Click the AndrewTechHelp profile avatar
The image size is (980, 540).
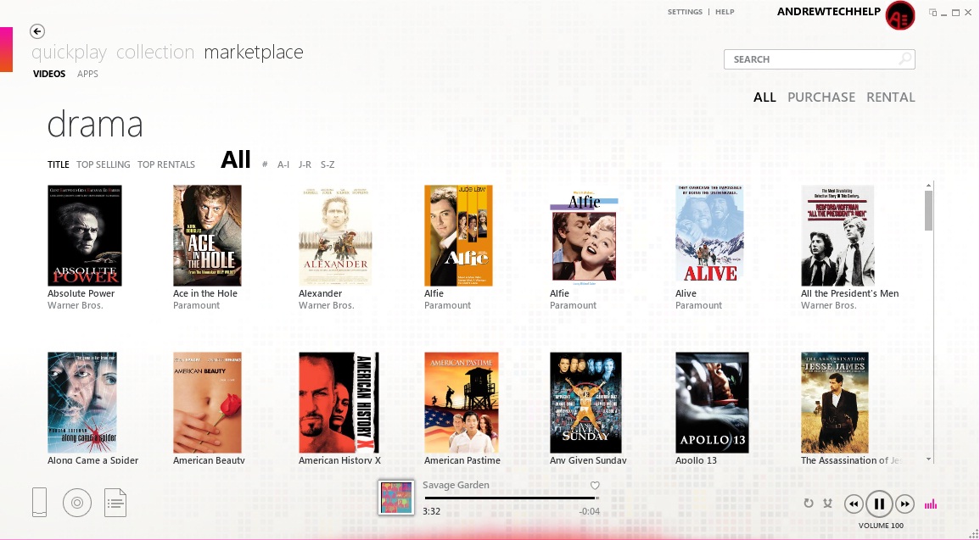pyautogui.click(x=900, y=15)
